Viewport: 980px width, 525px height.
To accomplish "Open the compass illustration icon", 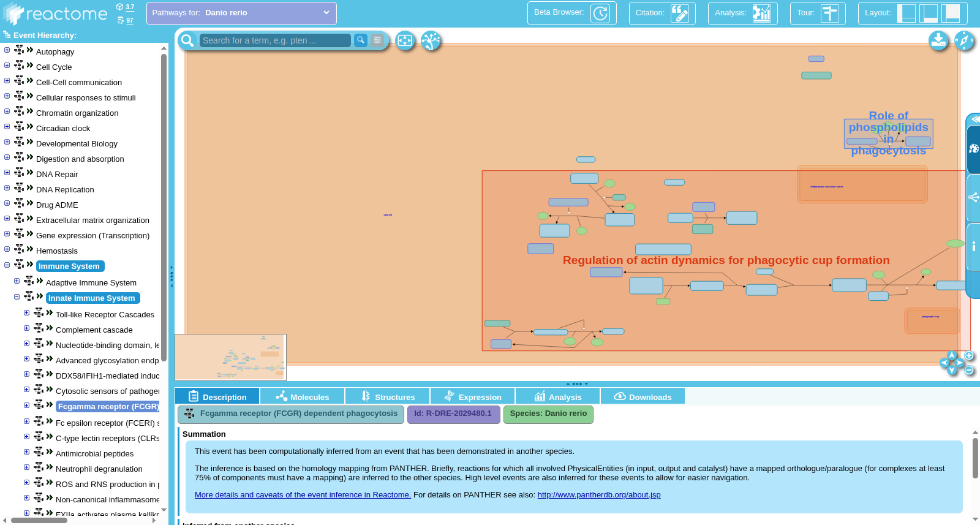I will (964, 40).
